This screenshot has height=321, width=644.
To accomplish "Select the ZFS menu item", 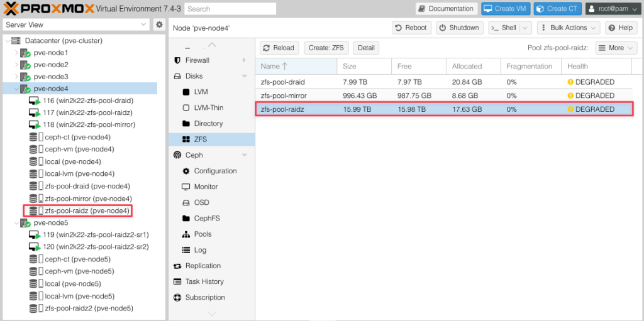I will (211, 139).
